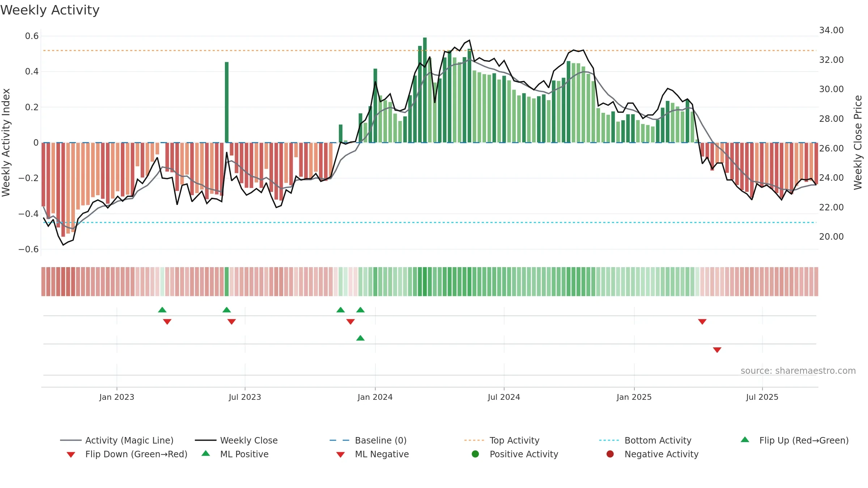The width and height of the screenshot is (868, 488).
Task: Select the top-row flip-up triangle in December 2023
Action: (361, 310)
